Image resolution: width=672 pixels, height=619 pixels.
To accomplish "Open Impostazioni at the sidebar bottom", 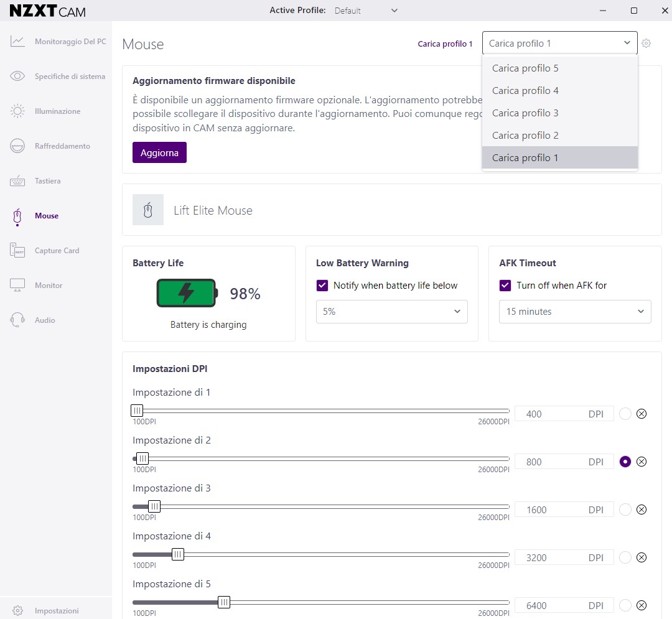I will [x=56, y=610].
